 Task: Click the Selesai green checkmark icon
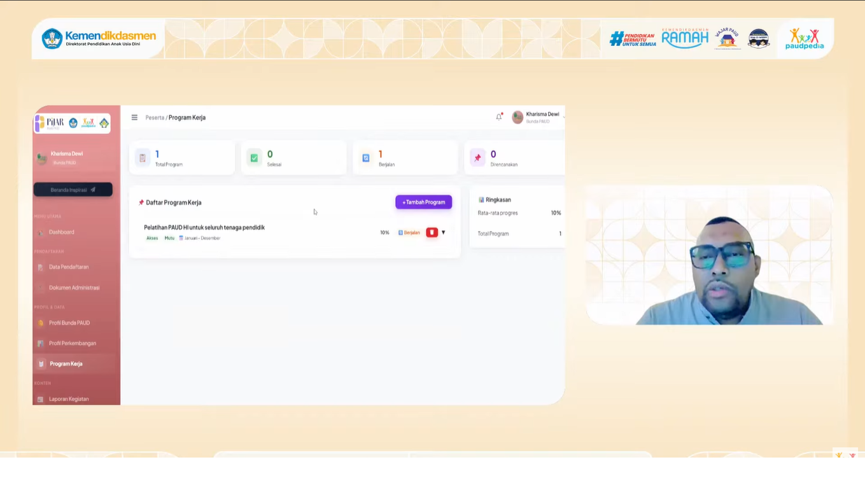coord(254,158)
